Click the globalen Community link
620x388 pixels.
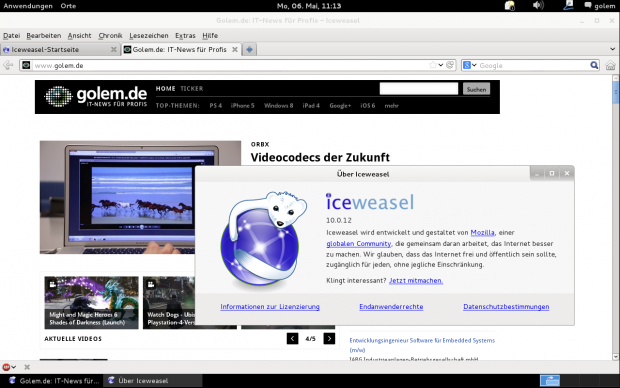tap(359, 244)
